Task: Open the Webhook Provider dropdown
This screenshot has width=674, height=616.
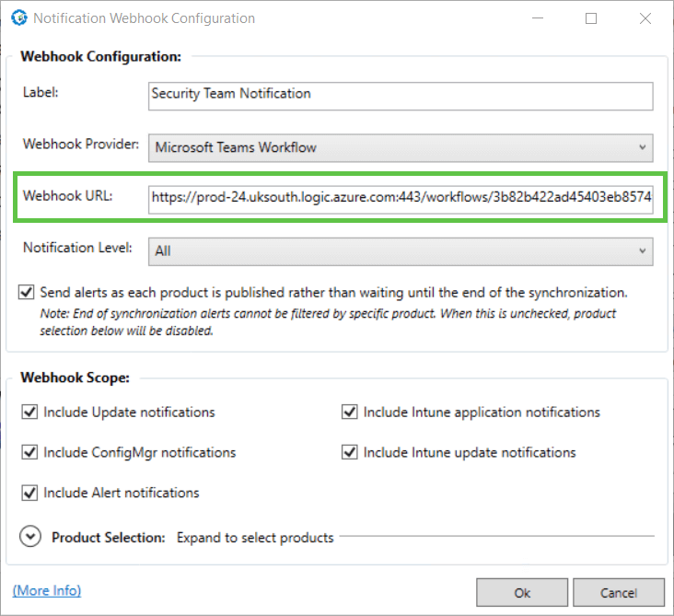Action: 401,148
